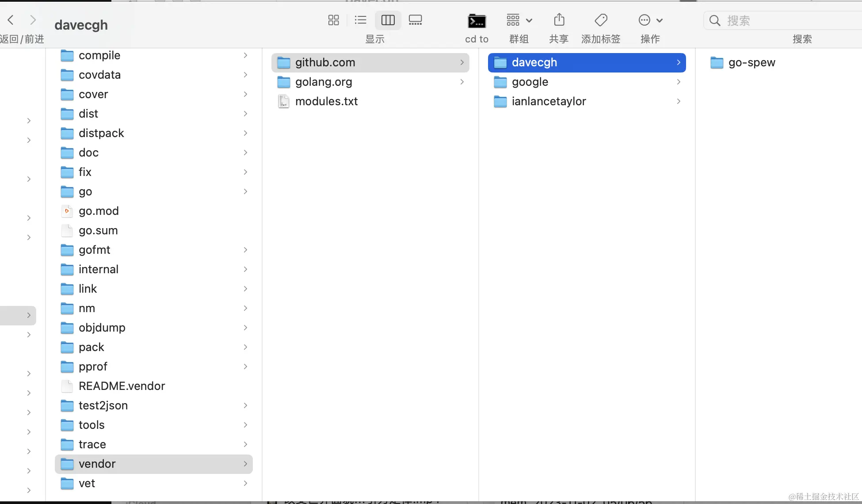
Task: Open the go-spew folder
Action: click(x=751, y=63)
